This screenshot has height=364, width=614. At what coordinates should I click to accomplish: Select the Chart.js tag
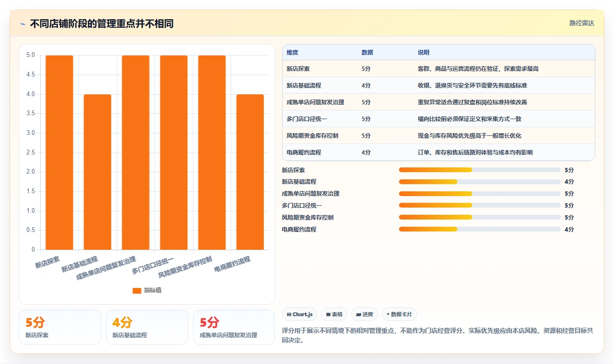point(299,314)
